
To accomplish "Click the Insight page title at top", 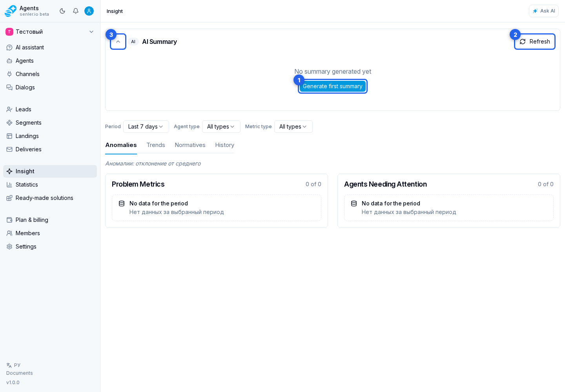I will (115, 11).
